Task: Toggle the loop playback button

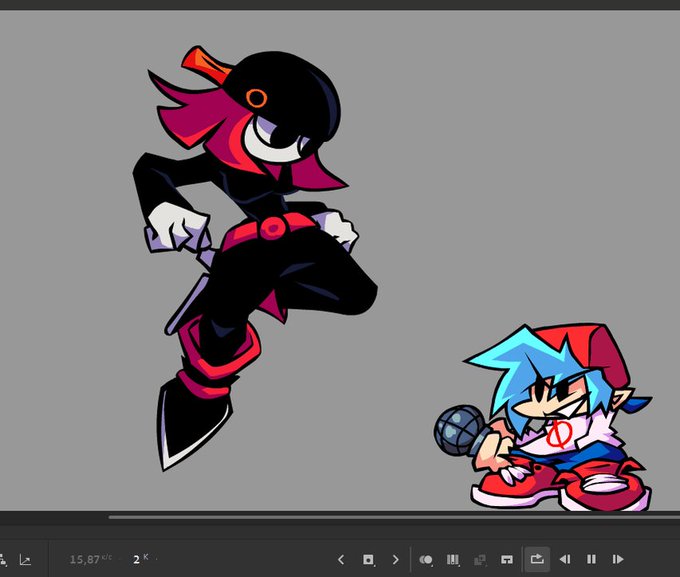Action: [x=537, y=559]
